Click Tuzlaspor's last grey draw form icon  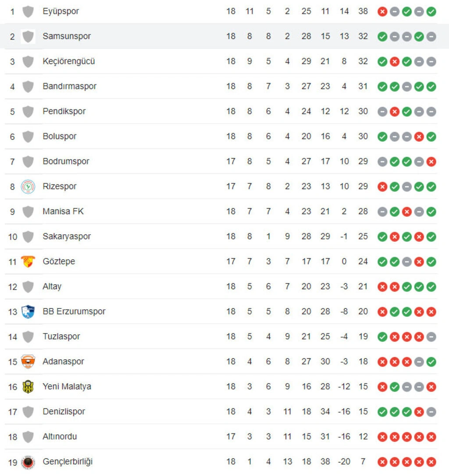431,336
